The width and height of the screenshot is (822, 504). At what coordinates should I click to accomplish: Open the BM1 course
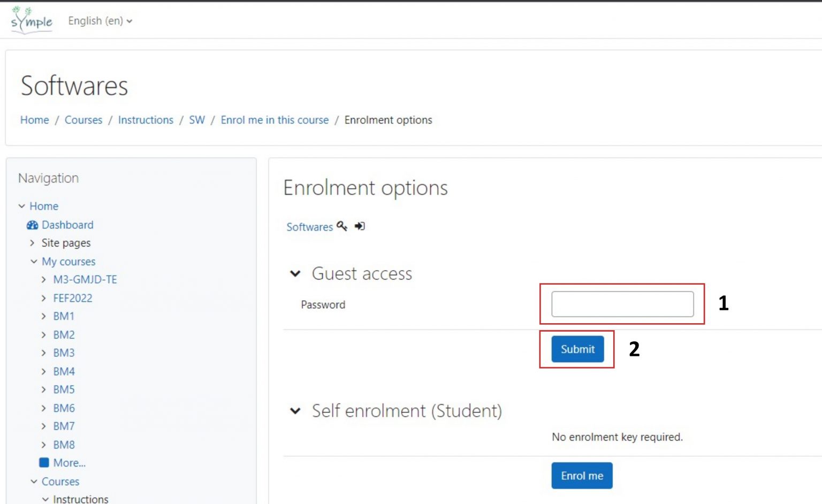pos(64,316)
